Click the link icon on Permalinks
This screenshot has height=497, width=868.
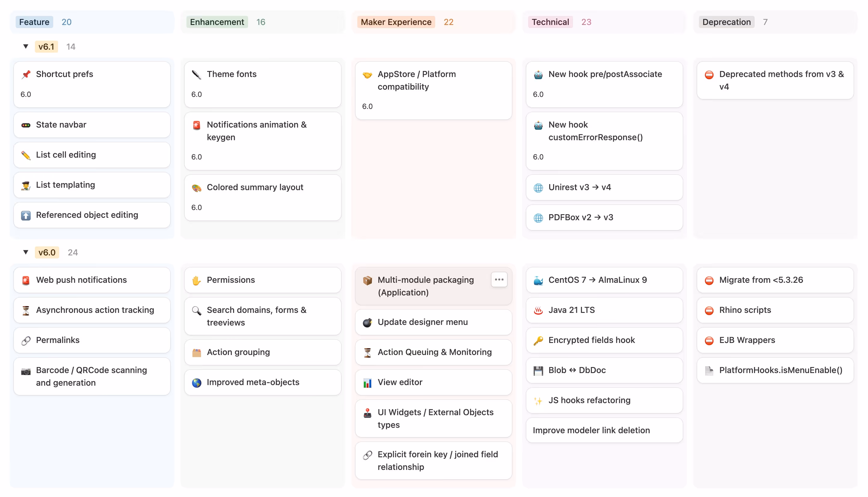click(26, 341)
